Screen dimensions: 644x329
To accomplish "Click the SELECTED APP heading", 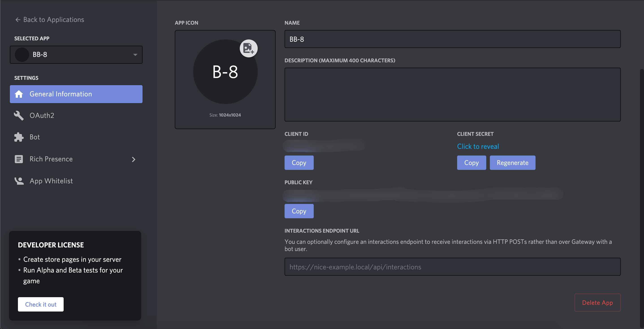I will click(32, 39).
